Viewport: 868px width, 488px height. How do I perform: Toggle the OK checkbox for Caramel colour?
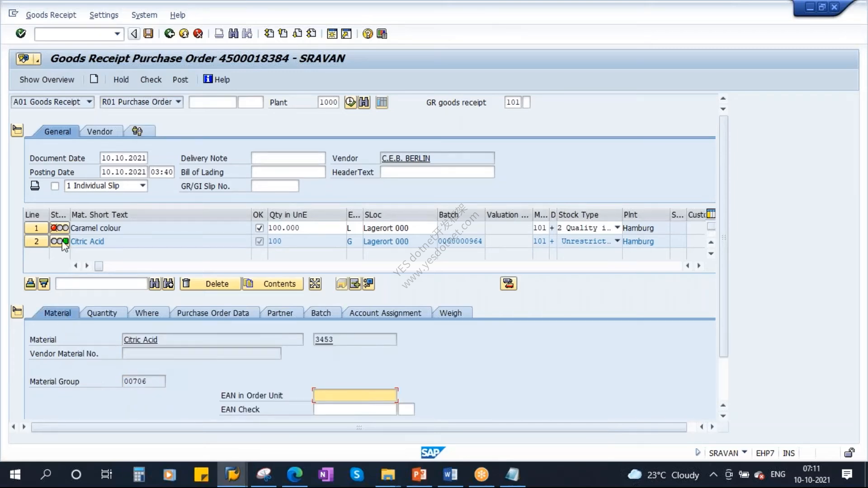point(259,228)
